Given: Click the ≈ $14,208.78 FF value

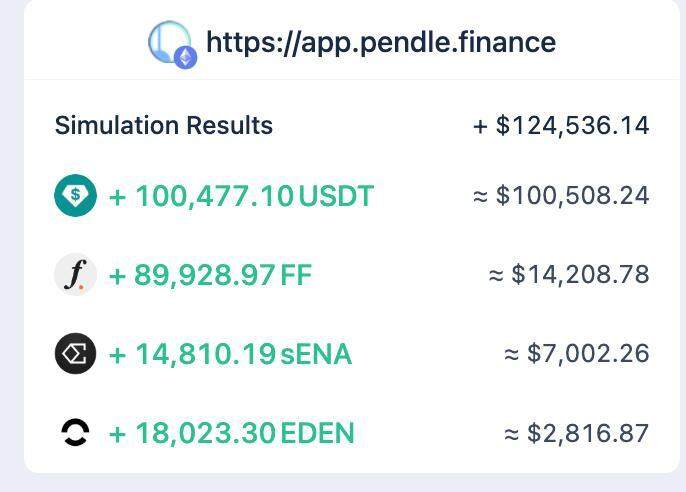Looking at the screenshot, I should pos(569,274).
